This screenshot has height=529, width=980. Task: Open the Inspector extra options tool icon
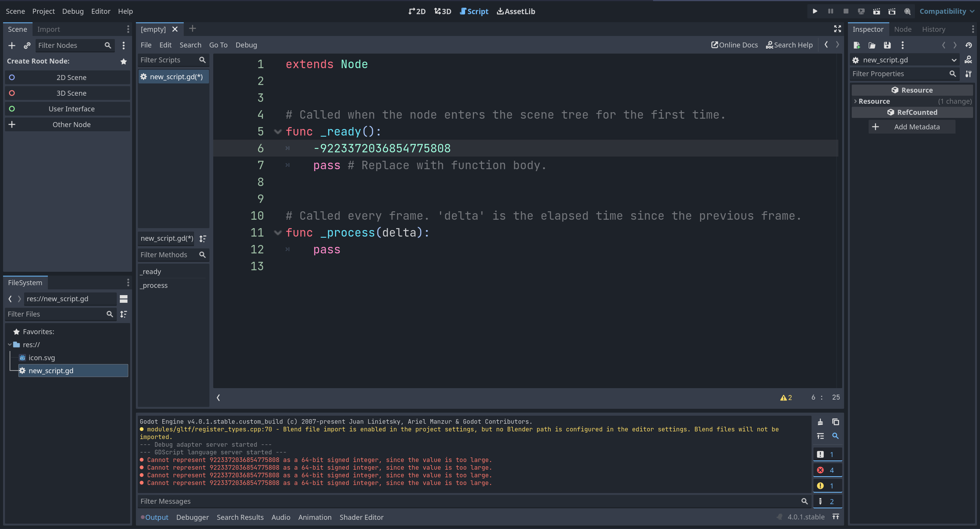coord(903,45)
